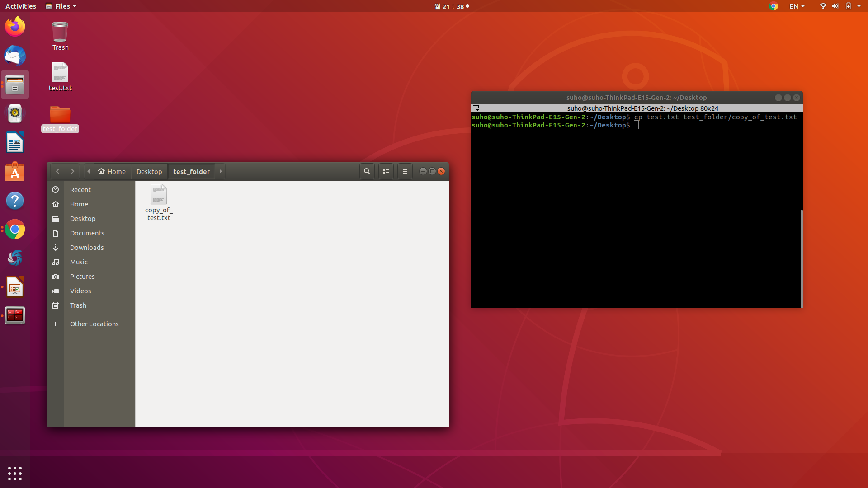Open the Terminator split icon in terminal titlebar
868x488 pixels.
476,108
